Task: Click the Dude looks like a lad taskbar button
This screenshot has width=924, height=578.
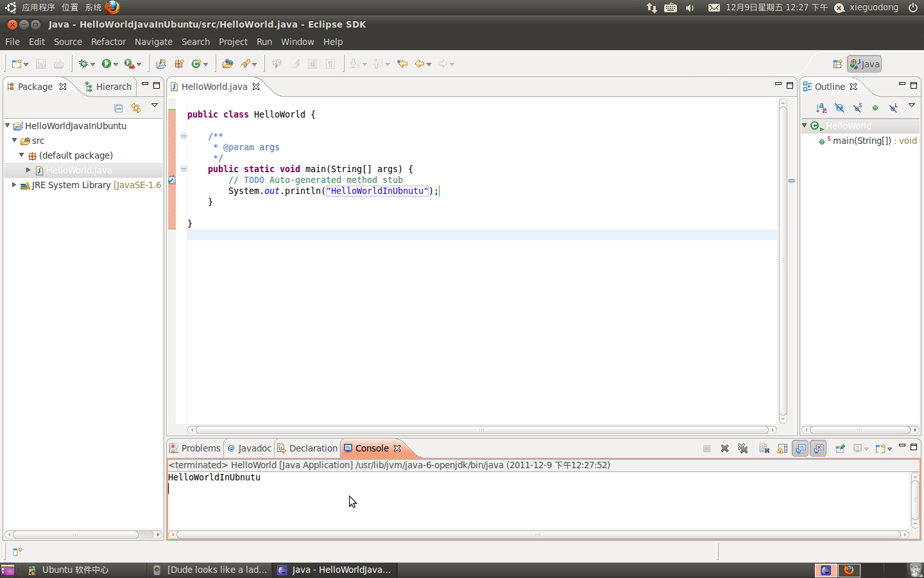Action: [x=210, y=570]
